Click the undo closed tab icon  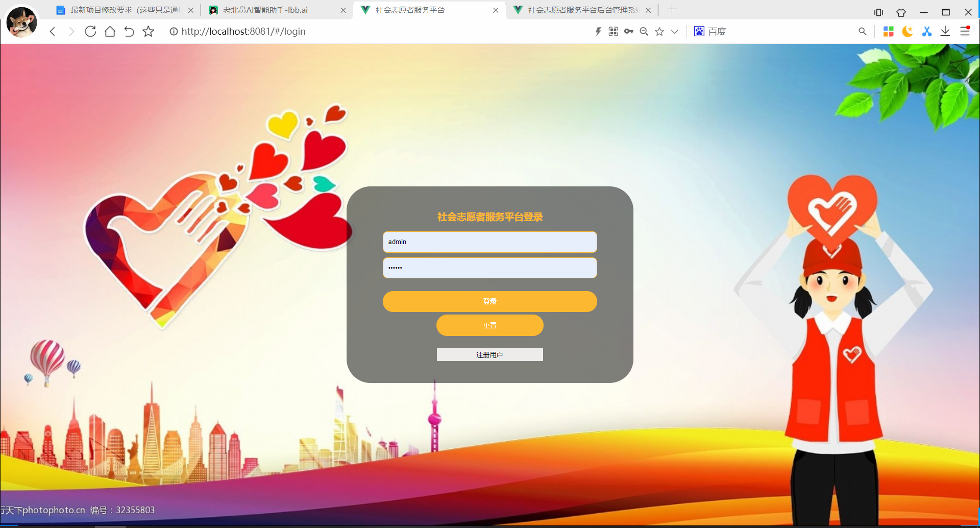(129, 32)
